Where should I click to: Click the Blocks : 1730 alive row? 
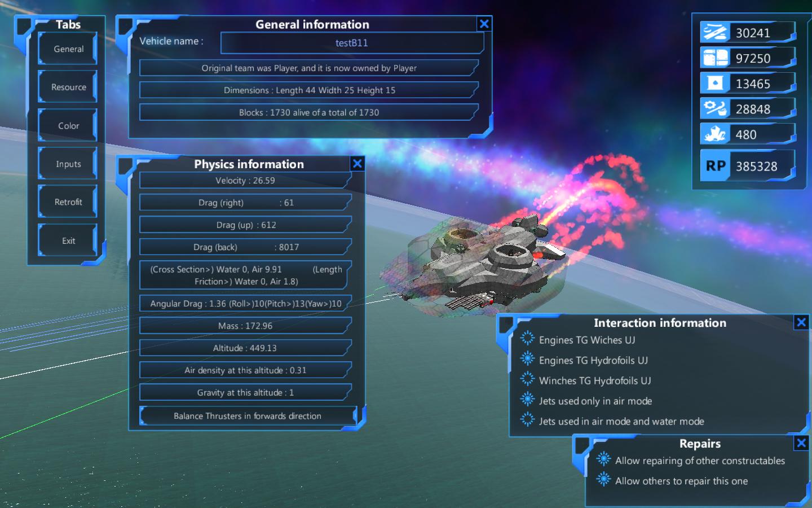point(309,112)
